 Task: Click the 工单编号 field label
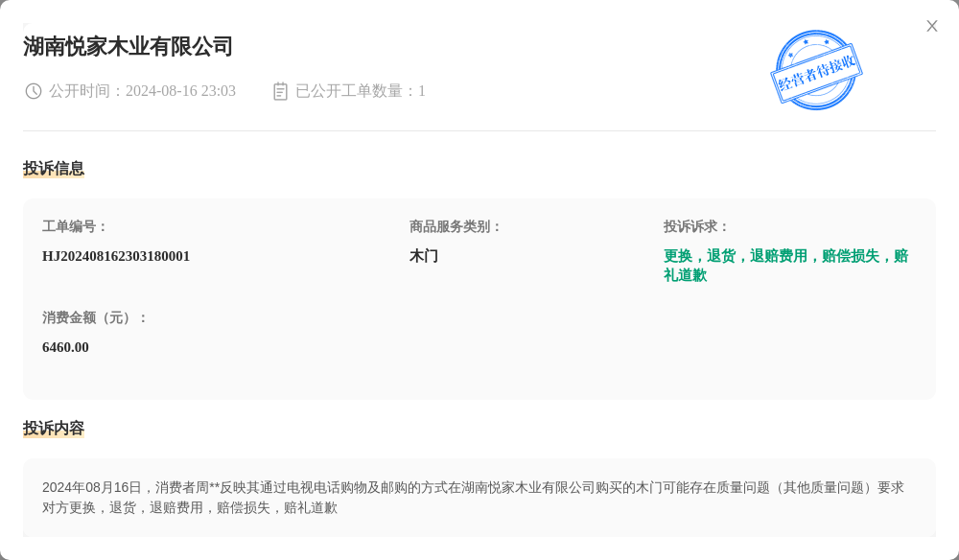click(x=75, y=226)
